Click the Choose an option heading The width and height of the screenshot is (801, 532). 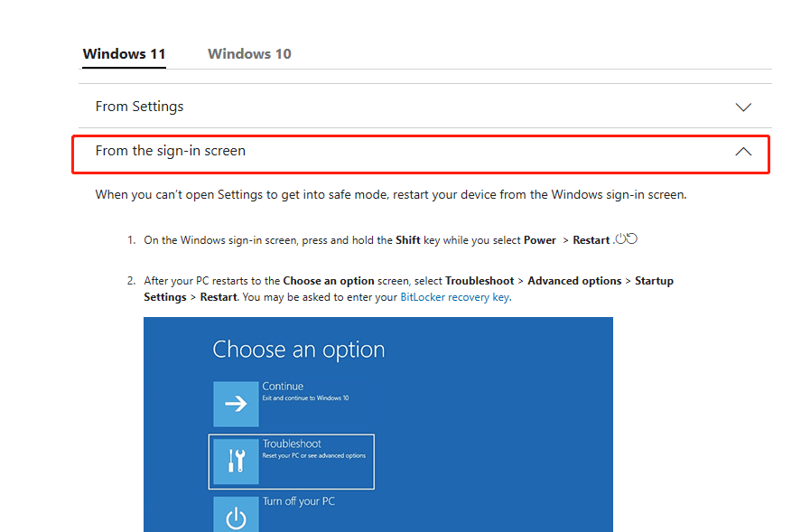pos(298,350)
